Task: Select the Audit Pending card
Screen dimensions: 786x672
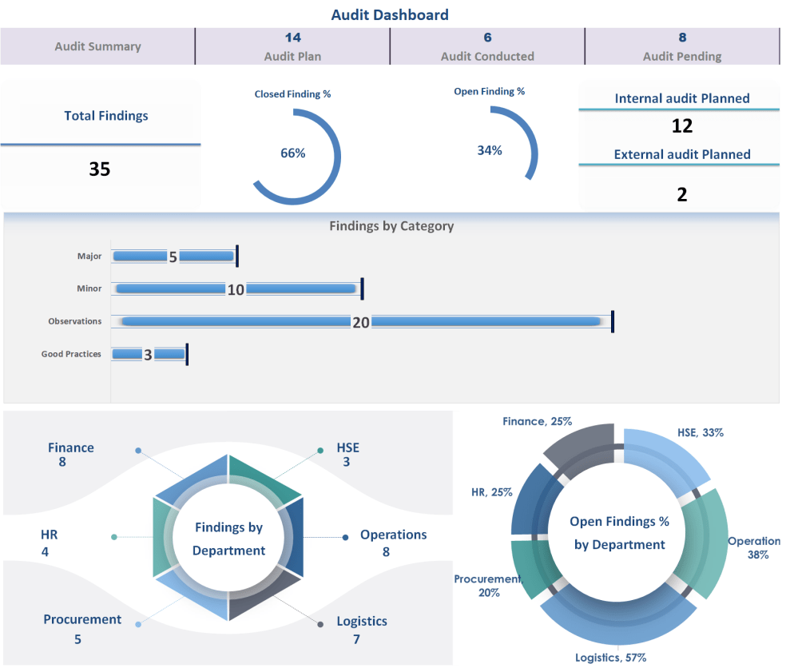Action: coord(681,46)
